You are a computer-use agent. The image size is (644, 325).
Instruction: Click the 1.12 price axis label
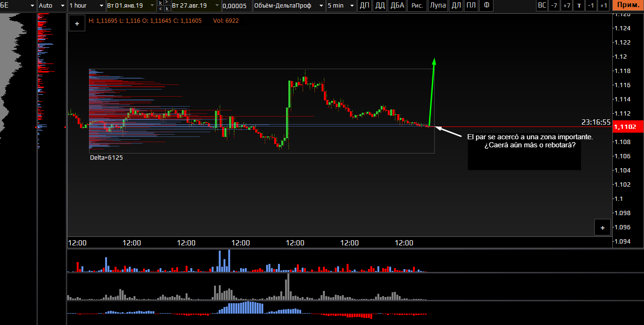click(621, 57)
